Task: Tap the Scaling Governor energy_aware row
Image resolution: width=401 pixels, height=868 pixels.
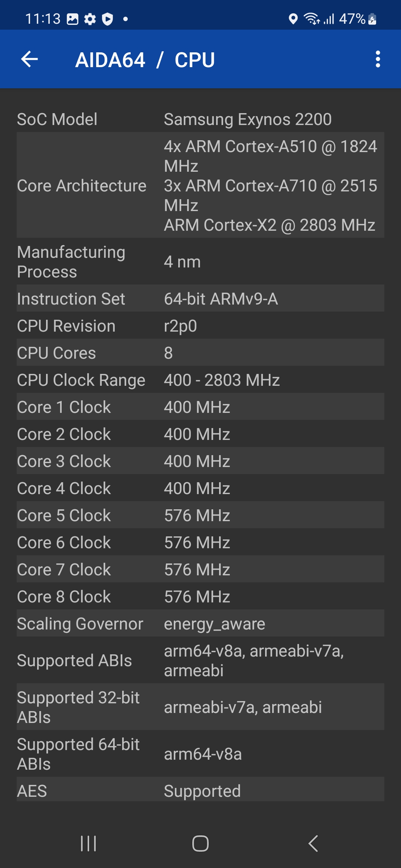Action: (200, 624)
